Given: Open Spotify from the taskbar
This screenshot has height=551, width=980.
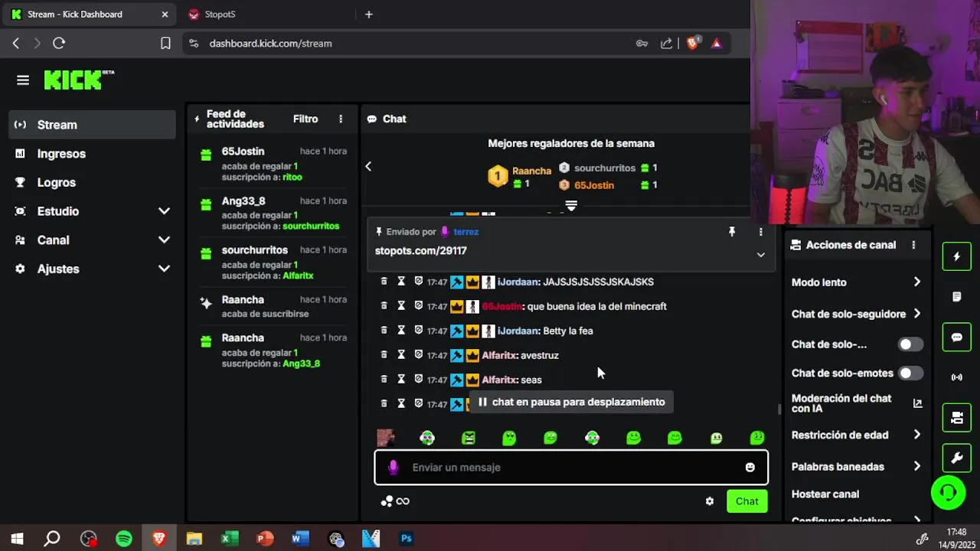Looking at the screenshot, I should coord(123,539).
